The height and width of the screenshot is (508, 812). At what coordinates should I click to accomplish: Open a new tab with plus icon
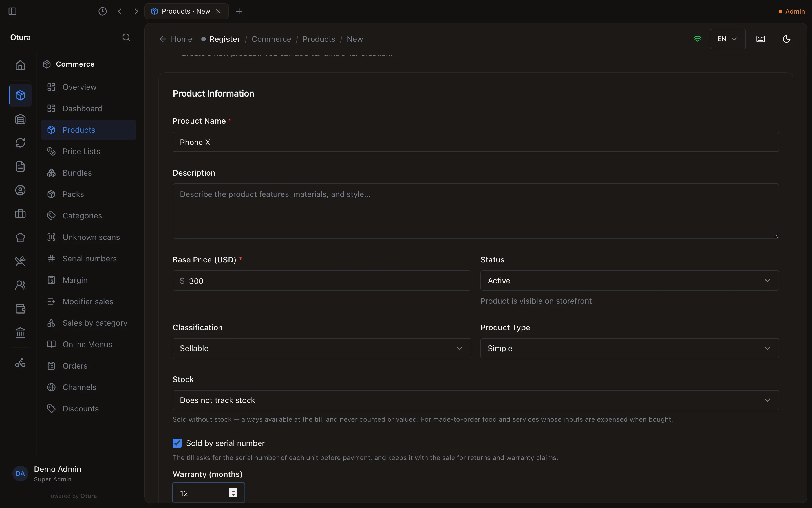pos(239,11)
